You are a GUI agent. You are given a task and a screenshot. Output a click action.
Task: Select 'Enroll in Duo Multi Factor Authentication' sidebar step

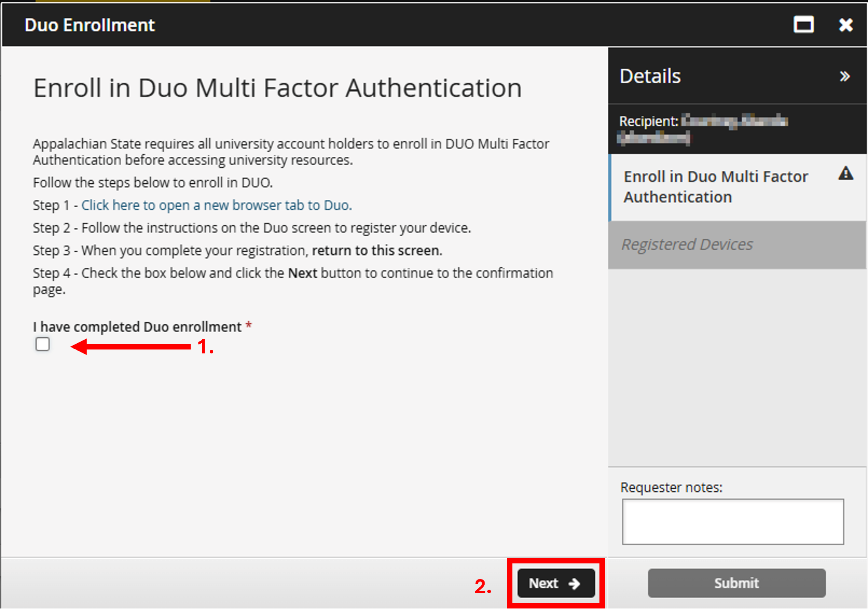click(x=715, y=187)
